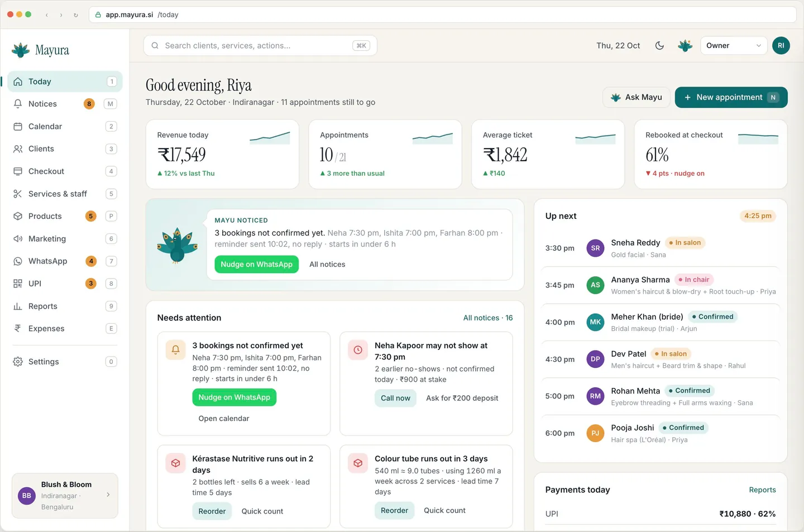Open the All notices · 16 link

coord(488,318)
